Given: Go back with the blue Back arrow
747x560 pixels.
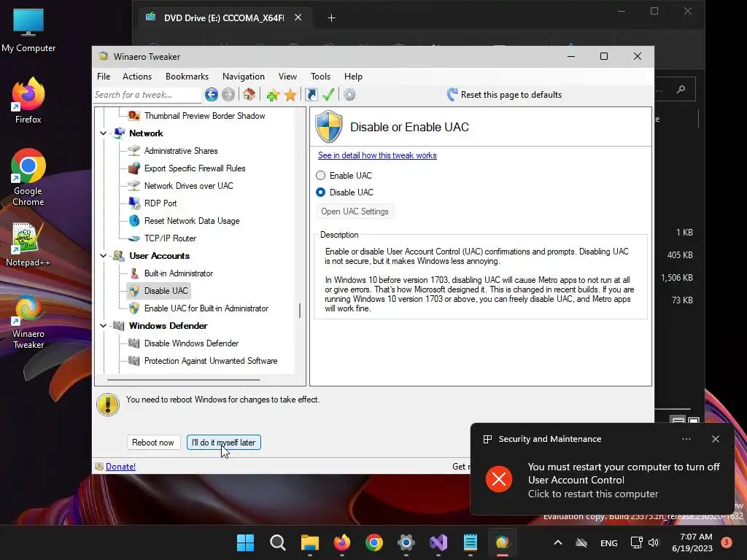Looking at the screenshot, I should 211,95.
